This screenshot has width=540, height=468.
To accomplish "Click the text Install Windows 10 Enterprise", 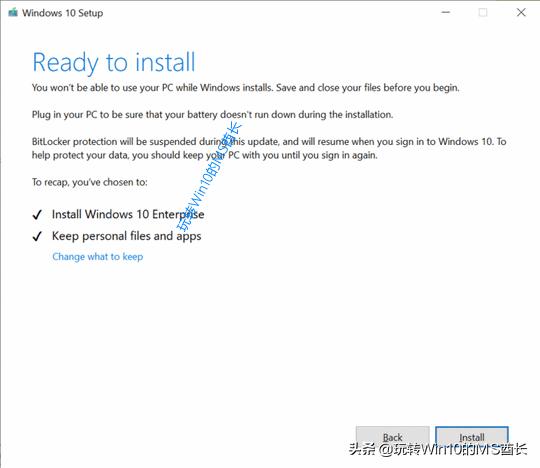I will pyautogui.click(x=128, y=214).
